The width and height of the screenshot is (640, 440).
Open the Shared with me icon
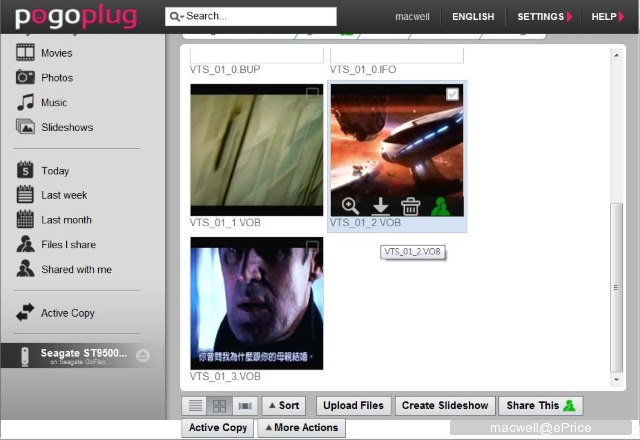click(25, 269)
